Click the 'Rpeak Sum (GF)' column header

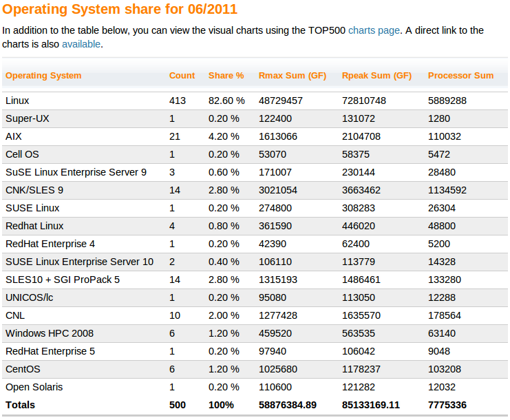click(376, 76)
